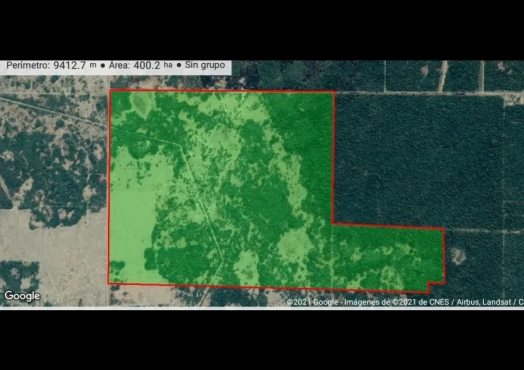Pick the inner corner where the boundary steps east

click(x=333, y=223)
